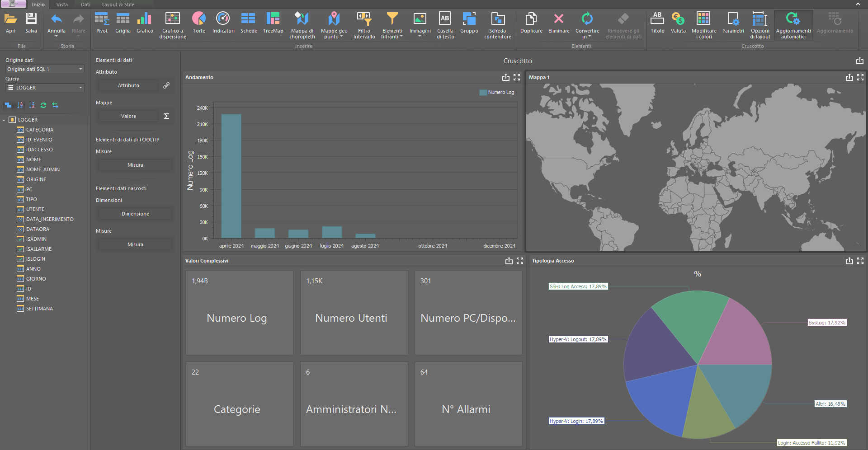Delete selected item with Eliminare

pyautogui.click(x=559, y=23)
